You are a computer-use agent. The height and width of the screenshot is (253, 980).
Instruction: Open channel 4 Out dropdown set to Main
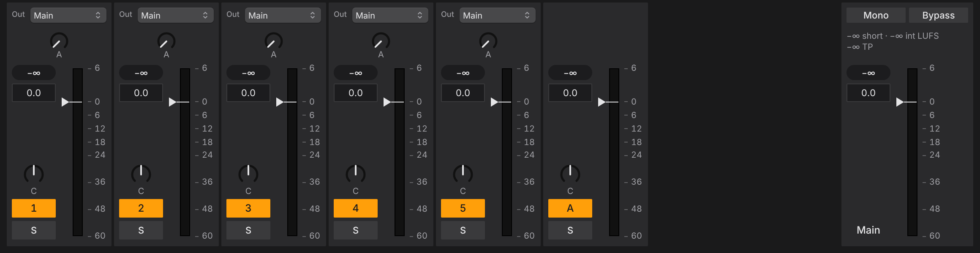pos(390,16)
